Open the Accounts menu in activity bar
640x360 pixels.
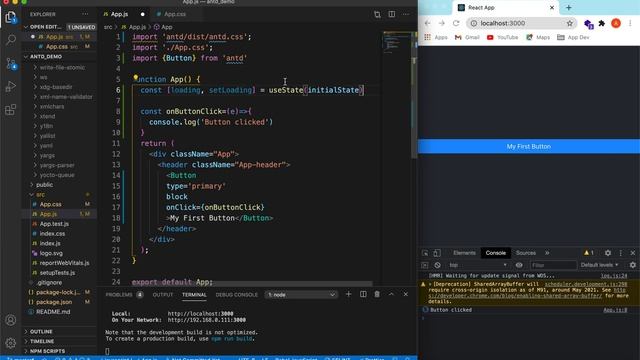[x=11, y=320]
